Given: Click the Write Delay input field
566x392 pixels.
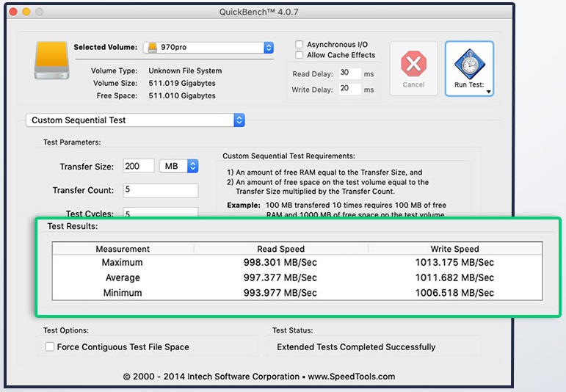Looking at the screenshot, I should pos(349,90).
